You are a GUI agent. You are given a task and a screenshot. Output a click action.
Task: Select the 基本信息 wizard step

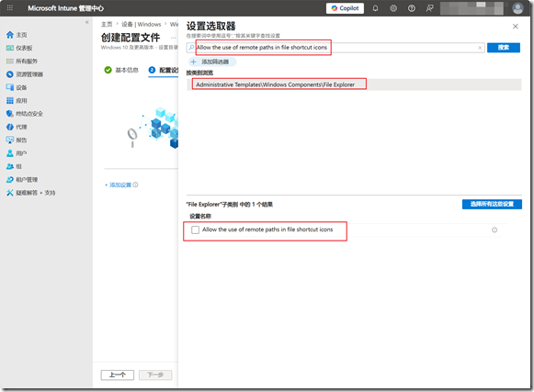pos(121,70)
